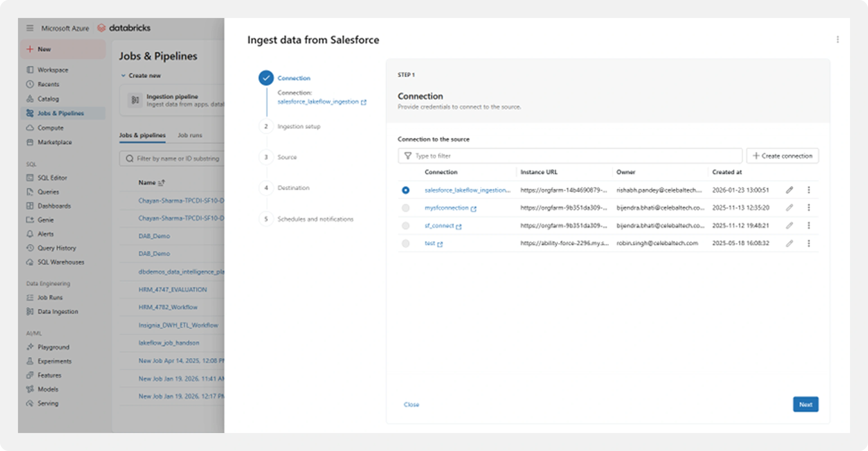Collapse the Create new section
Image resolution: width=868 pixels, height=451 pixels.
click(123, 76)
